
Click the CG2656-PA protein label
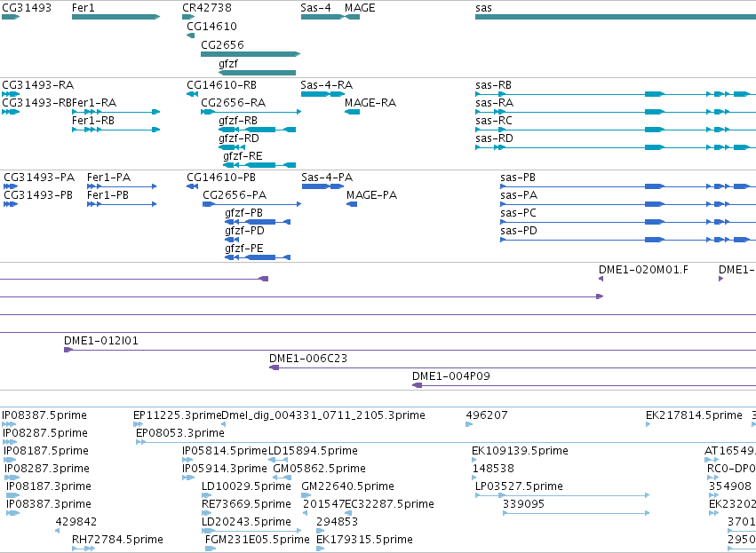[235, 195]
